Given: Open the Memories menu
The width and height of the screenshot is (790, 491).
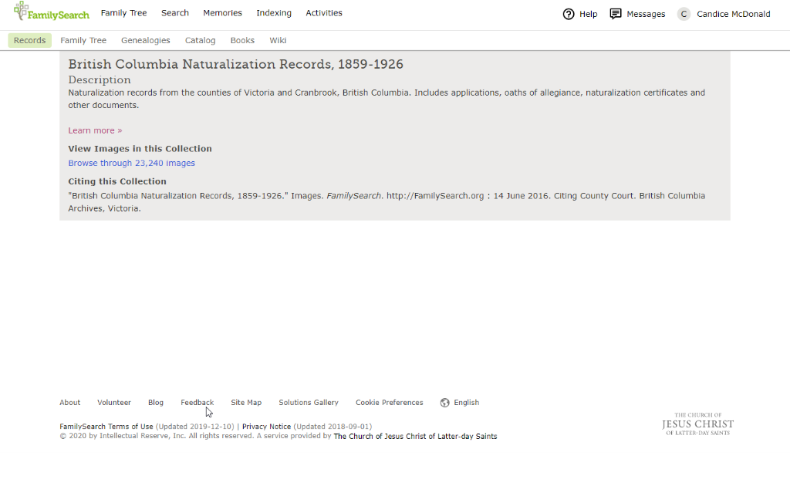Looking at the screenshot, I should 222,13.
